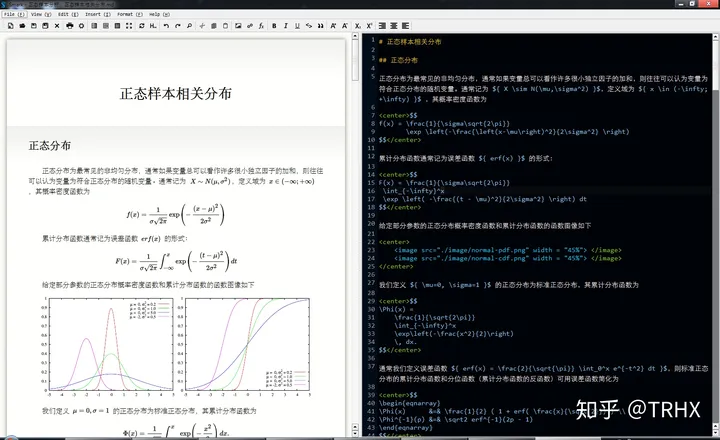Save the document with the first floppy disk icon
This screenshot has width=720, height=440.
click(x=34, y=26)
